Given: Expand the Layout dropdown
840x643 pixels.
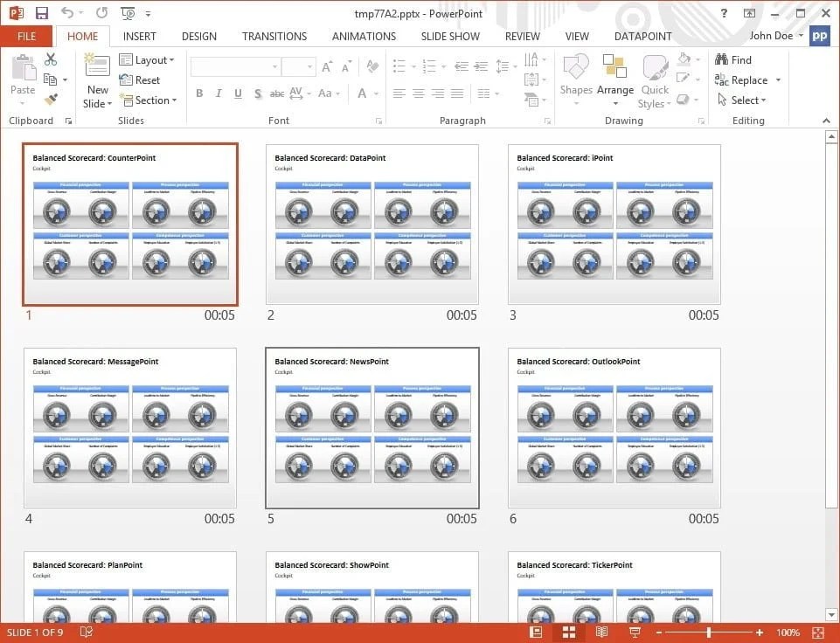Looking at the screenshot, I should pyautogui.click(x=149, y=59).
